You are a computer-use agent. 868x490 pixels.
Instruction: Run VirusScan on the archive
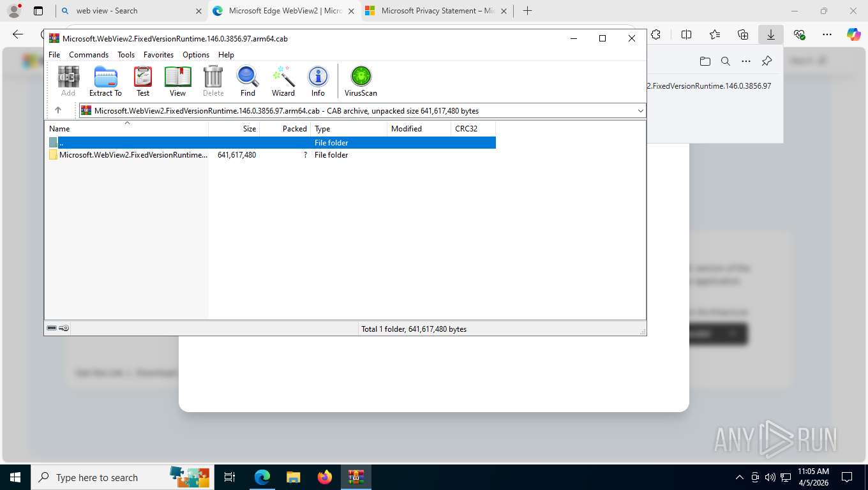click(361, 81)
